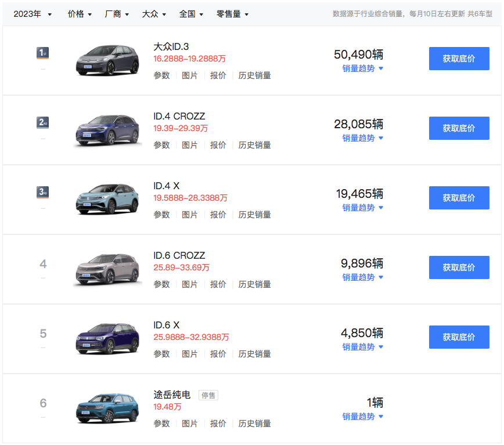
Task: Open the 价格 filter dropdown
Action: [x=80, y=14]
